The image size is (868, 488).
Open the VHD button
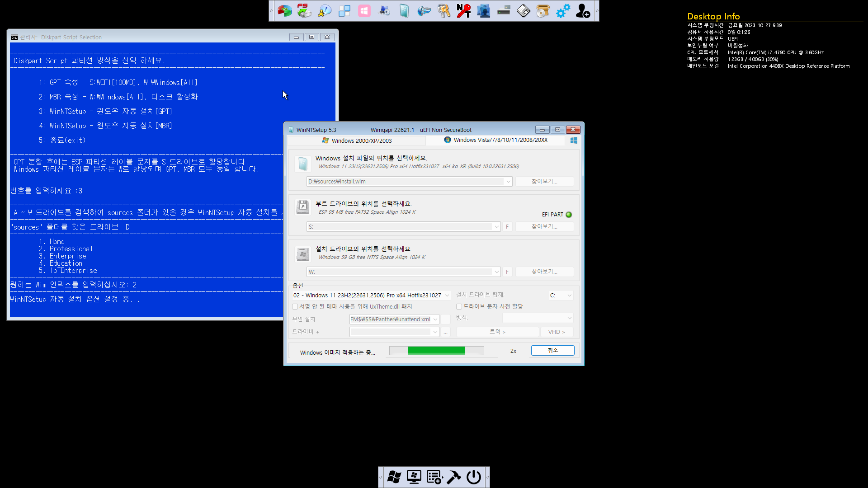pos(557,332)
